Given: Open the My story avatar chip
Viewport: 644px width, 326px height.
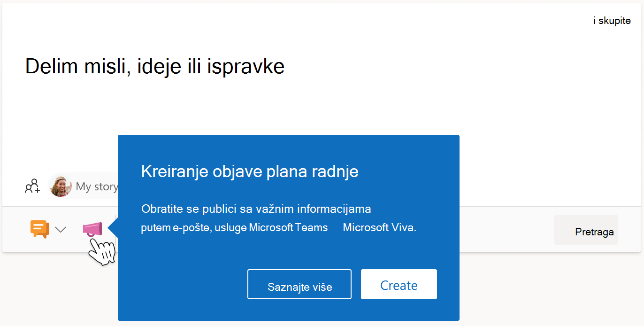Looking at the screenshot, I should click(x=84, y=186).
